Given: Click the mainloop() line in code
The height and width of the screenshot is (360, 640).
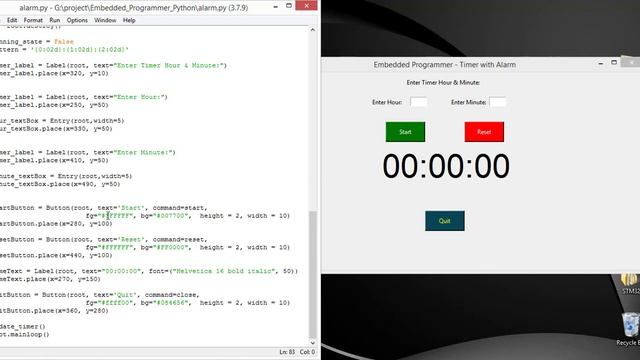Looking at the screenshot, I should (24, 334).
